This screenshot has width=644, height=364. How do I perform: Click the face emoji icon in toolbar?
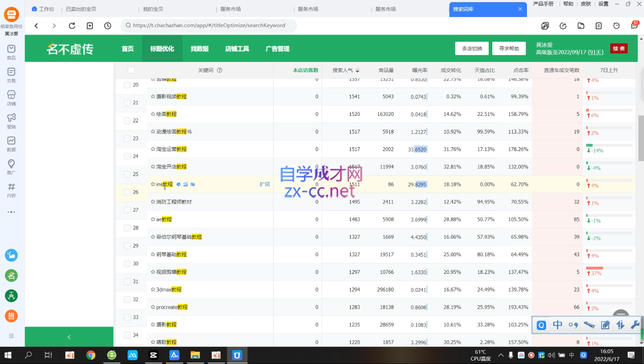point(617,26)
